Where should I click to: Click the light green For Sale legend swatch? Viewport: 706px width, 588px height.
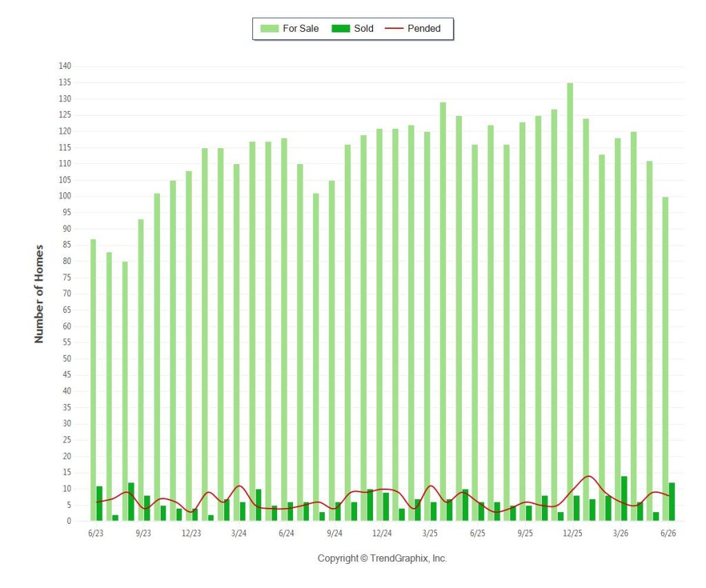270,28
